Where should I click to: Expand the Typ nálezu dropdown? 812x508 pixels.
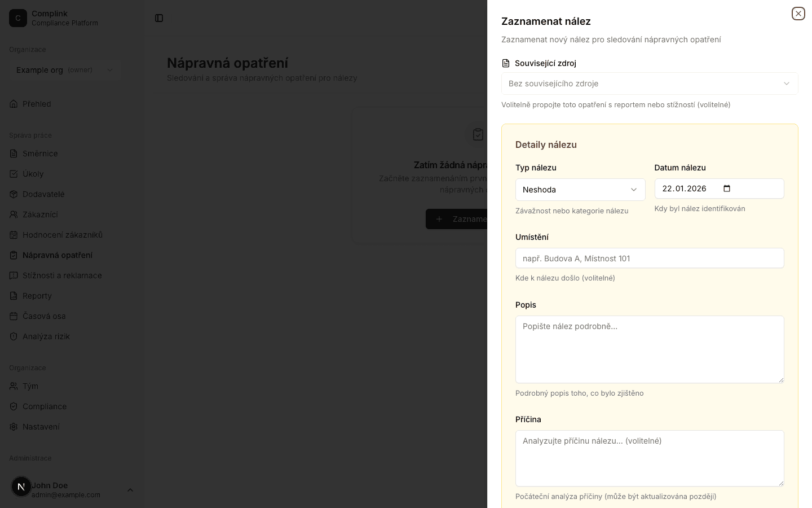580,190
